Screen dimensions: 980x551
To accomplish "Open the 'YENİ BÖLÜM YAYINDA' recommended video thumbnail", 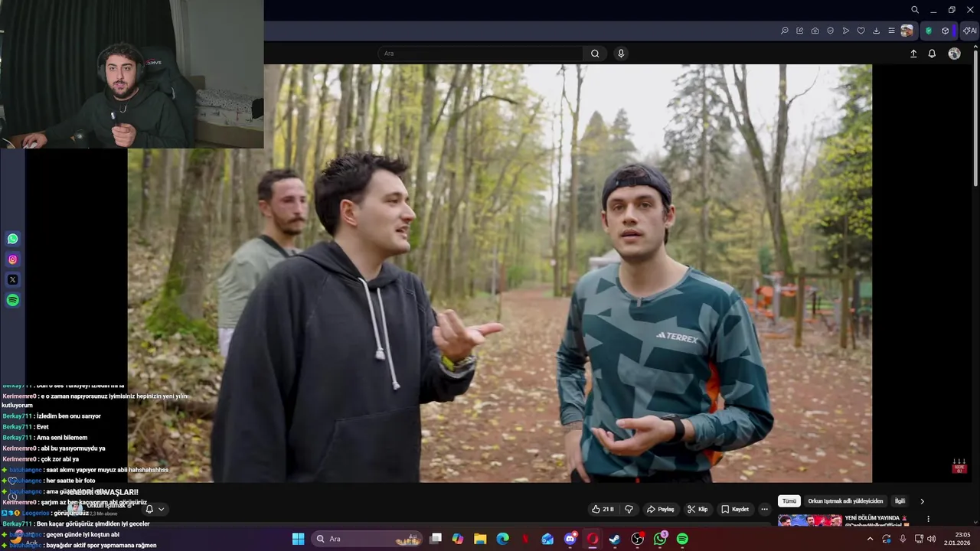I will (810, 520).
